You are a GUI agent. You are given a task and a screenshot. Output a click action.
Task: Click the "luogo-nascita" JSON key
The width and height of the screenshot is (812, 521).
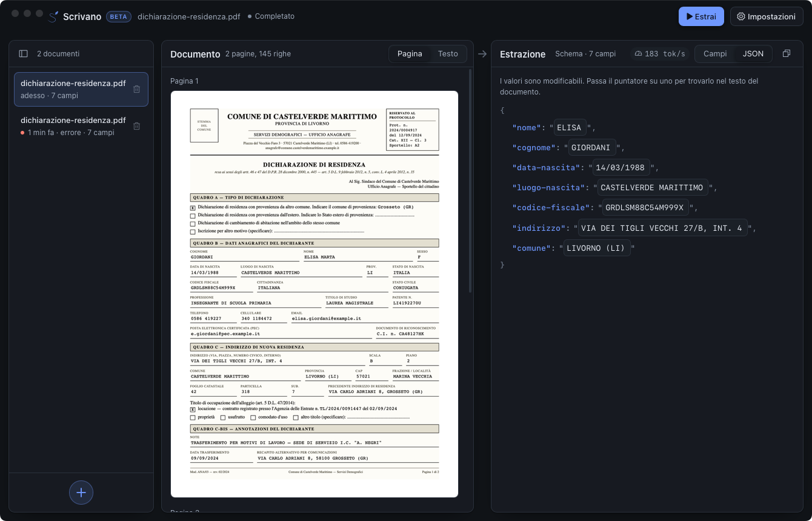tap(550, 188)
